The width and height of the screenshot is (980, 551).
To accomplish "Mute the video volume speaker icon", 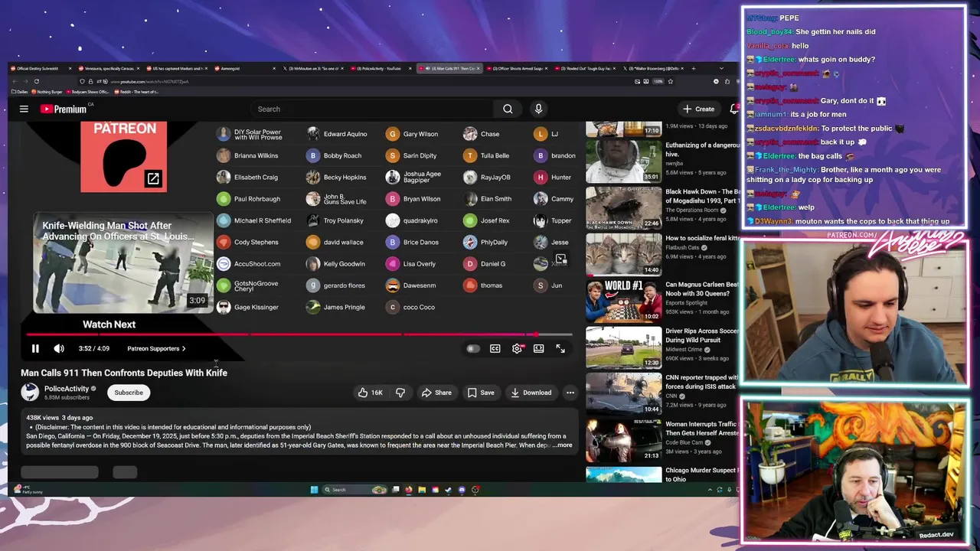I will pos(59,348).
